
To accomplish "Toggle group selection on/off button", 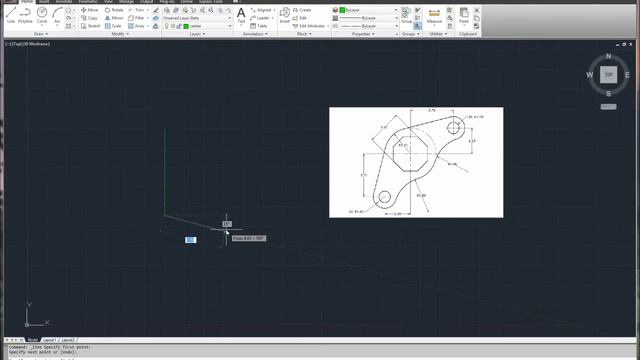I will (418, 26).
